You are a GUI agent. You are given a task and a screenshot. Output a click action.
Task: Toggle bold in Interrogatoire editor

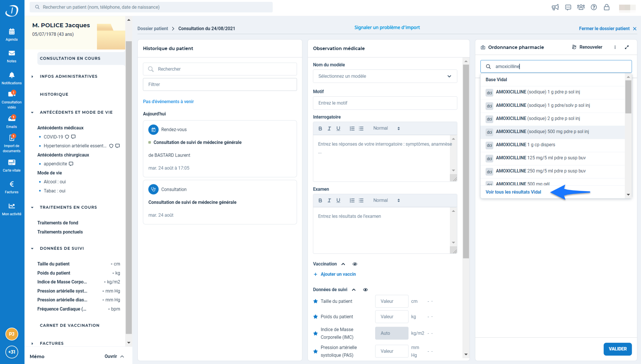(x=320, y=128)
